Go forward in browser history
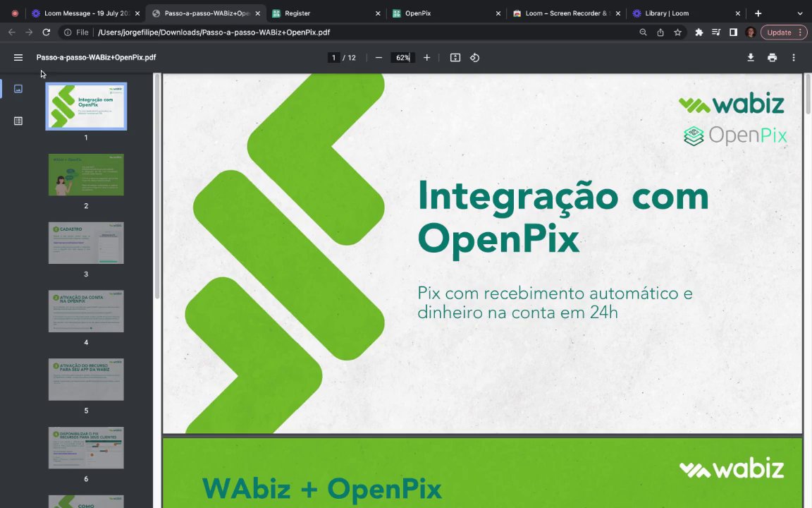Image resolution: width=812 pixels, height=508 pixels. [29, 32]
